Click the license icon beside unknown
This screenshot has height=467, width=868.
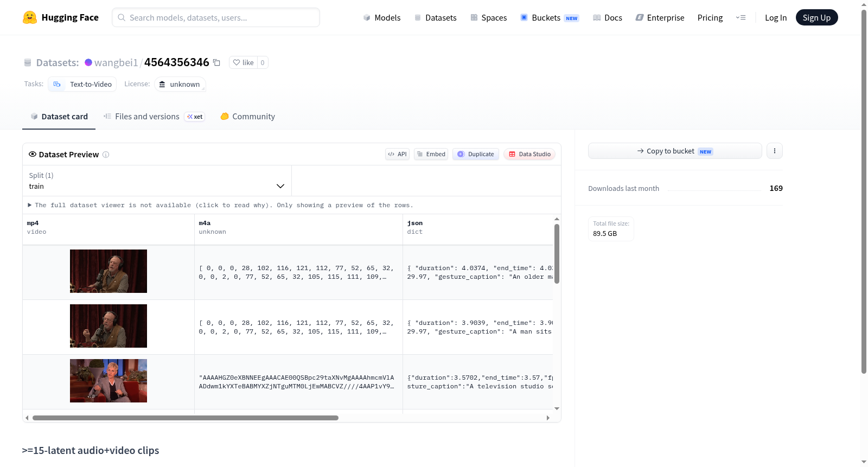(162, 84)
